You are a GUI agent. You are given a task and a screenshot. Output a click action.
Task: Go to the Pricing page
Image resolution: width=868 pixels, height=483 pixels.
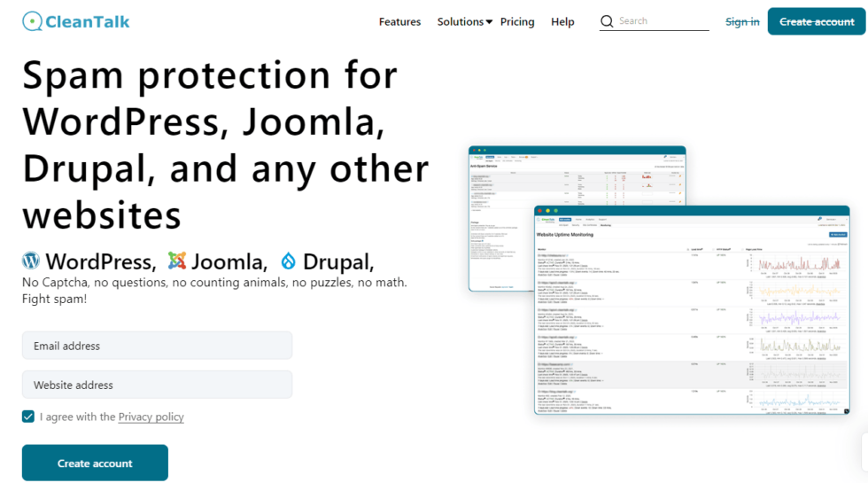pos(517,21)
